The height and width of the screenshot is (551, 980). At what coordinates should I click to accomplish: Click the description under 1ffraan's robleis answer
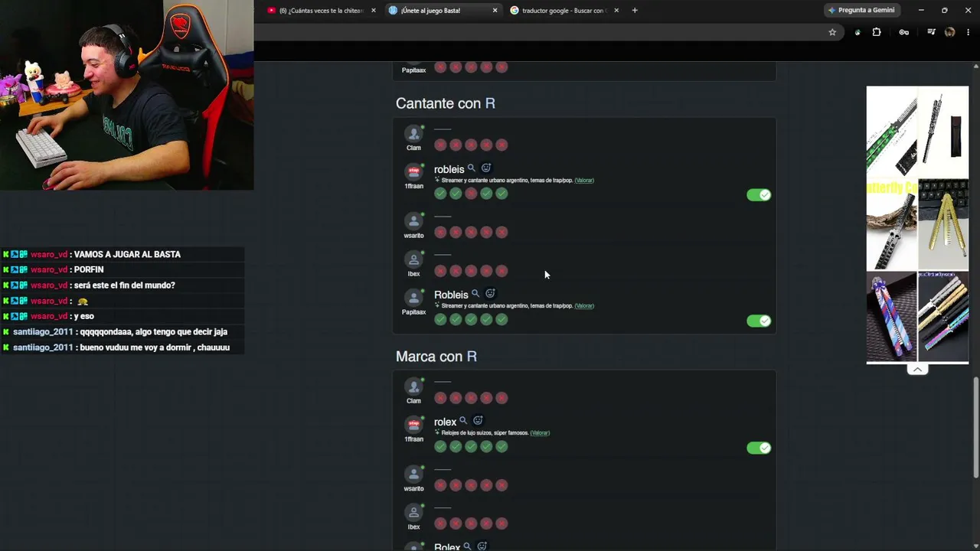(x=507, y=181)
